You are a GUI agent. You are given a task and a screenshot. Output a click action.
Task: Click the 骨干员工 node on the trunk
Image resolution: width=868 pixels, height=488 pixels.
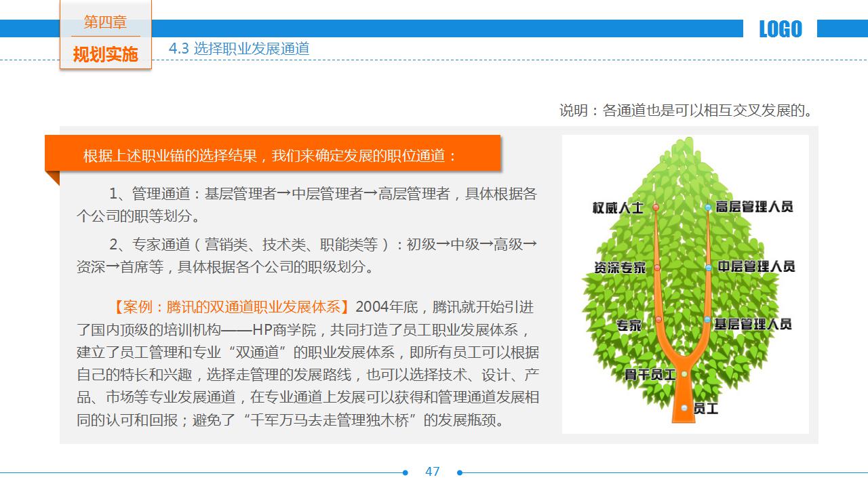click(684, 374)
